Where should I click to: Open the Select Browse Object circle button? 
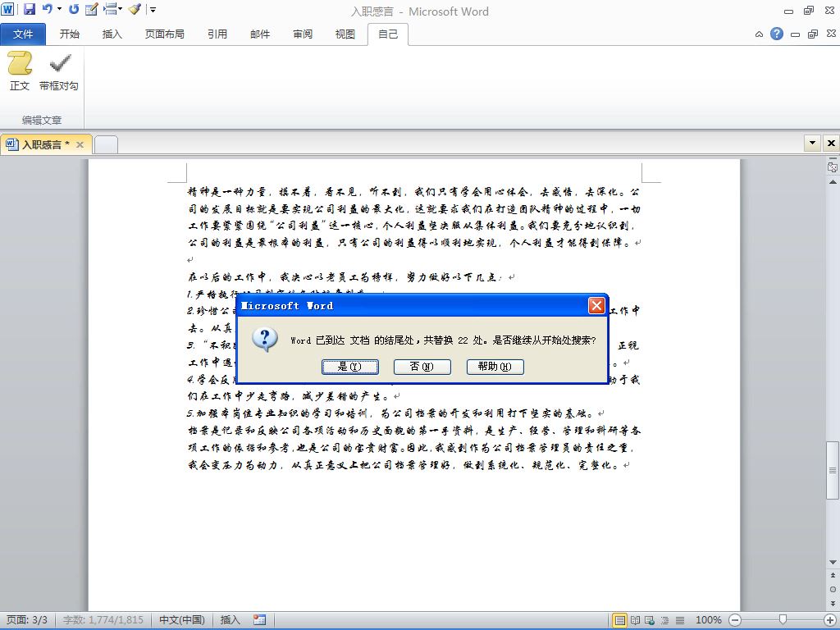[833, 589]
